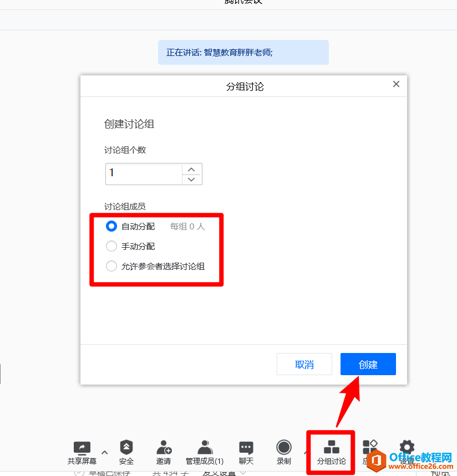Image resolution: width=457 pixels, height=476 pixels.
Task: Increase the discussion group count
Action: click(x=191, y=170)
